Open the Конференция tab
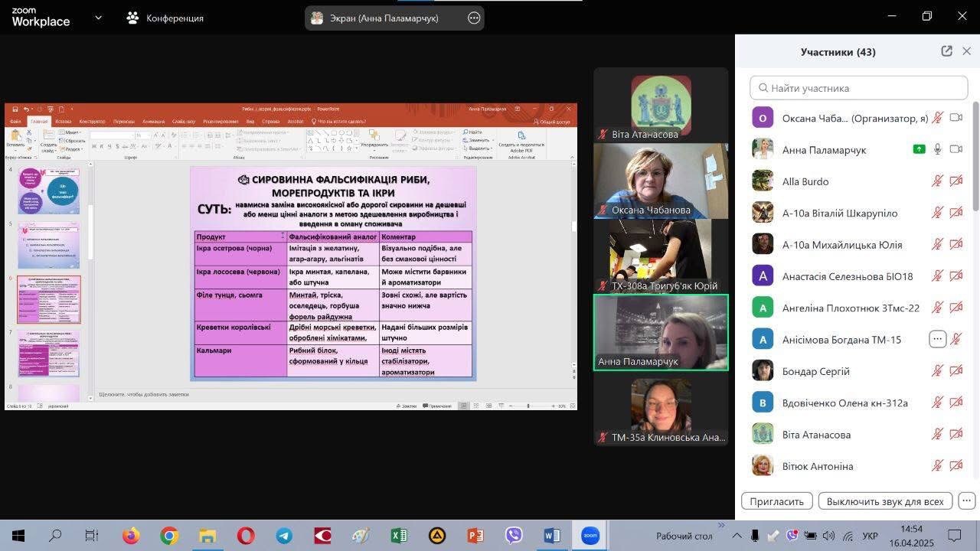 click(165, 18)
